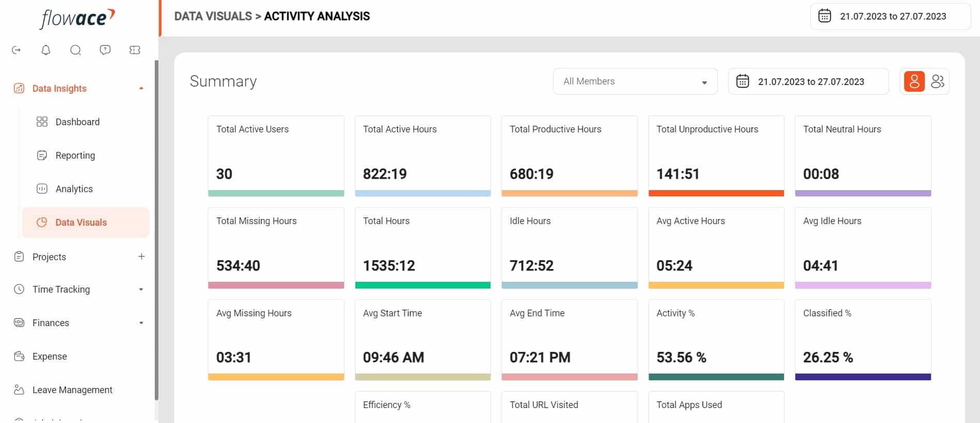Open Leave Management page

point(72,390)
